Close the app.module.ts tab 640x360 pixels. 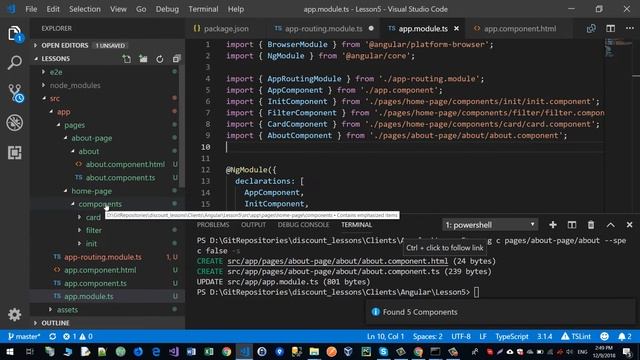coord(456,29)
